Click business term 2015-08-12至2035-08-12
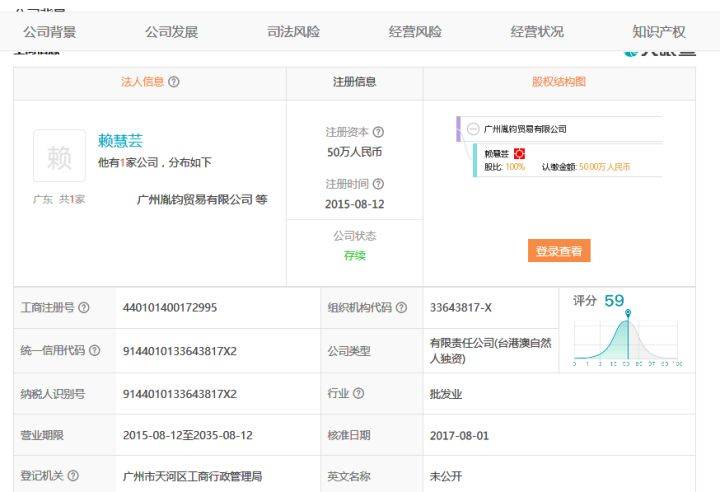This screenshot has width=720, height=492. point(187,435)
